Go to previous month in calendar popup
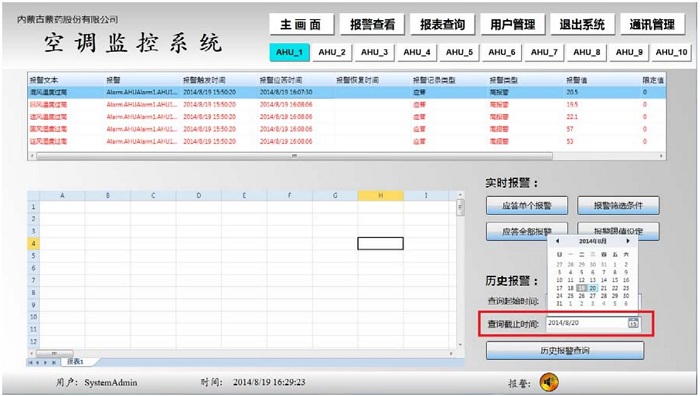 click(557, 241)
